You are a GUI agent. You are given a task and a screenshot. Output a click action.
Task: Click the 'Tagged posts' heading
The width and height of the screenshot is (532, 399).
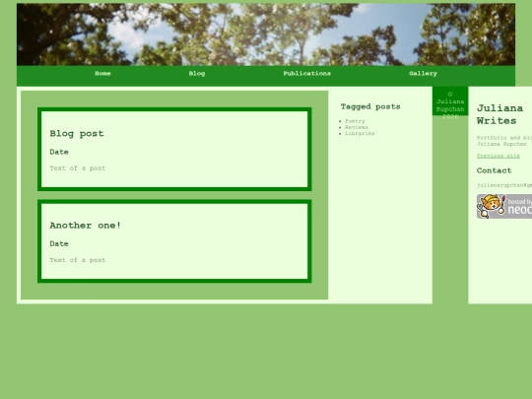(x=370, y=106)
